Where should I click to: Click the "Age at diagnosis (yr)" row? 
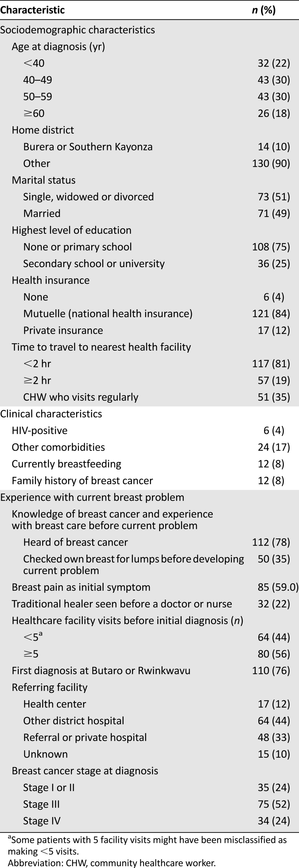(58, 47)
